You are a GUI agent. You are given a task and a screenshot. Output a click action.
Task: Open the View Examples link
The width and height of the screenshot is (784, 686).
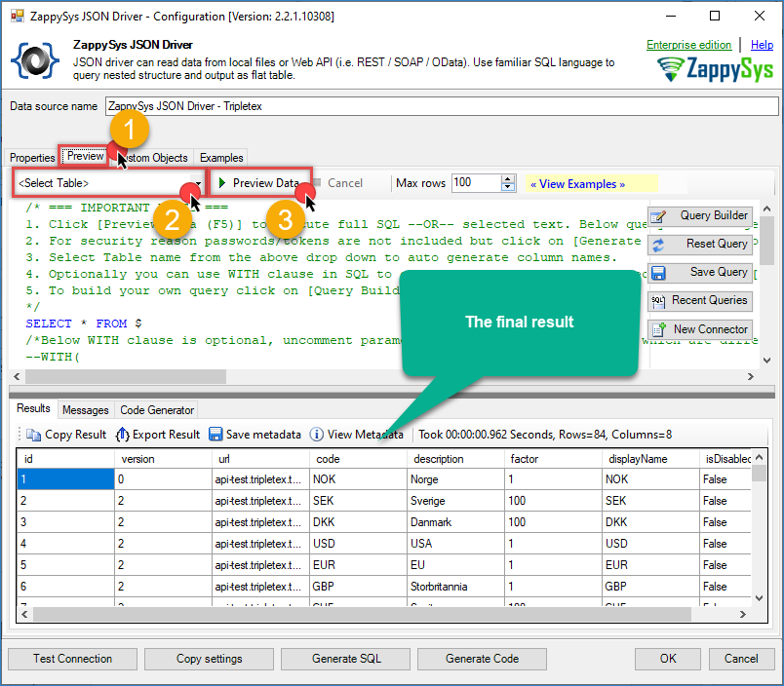click(576, 183)
